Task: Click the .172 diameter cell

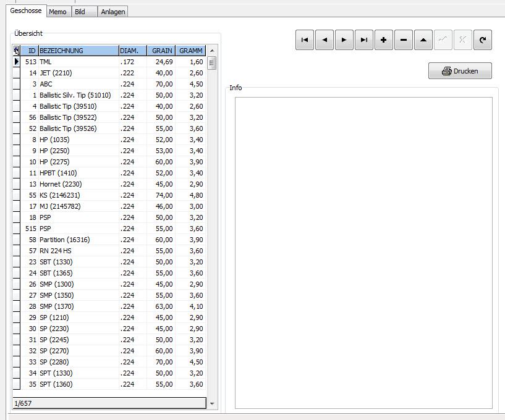Action: point(133,62)
